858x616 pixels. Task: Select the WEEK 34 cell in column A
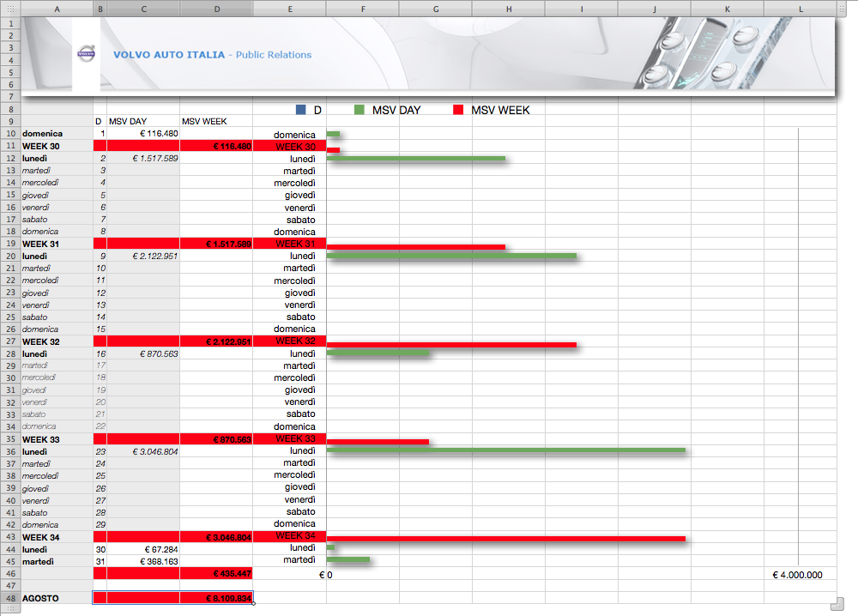(x=57, y=537)
